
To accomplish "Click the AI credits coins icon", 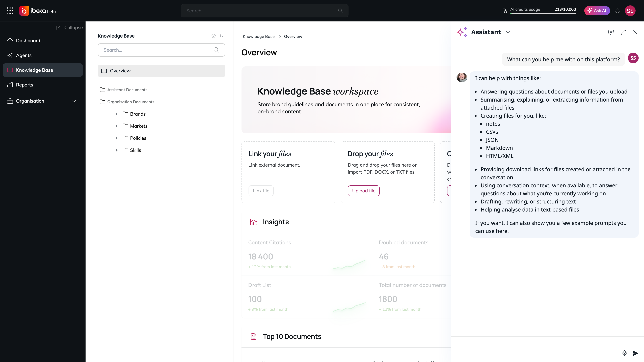I will pos(505,11).
